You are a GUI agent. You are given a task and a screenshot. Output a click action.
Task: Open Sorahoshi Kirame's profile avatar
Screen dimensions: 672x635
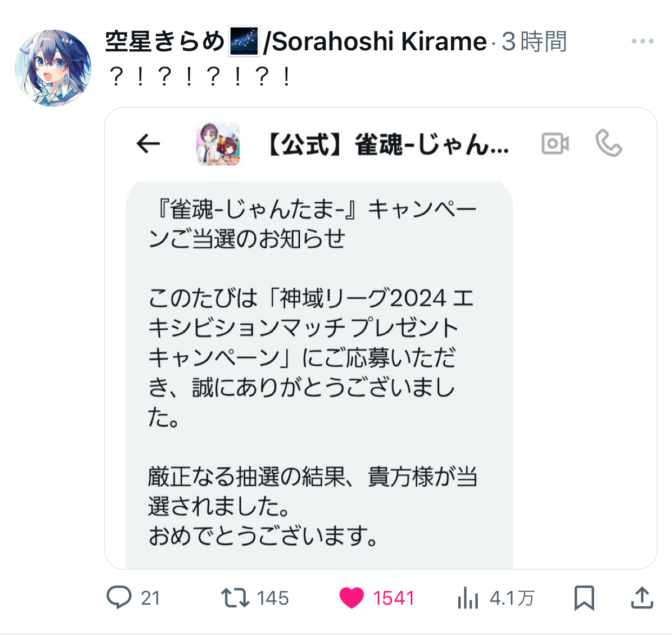tap(53, 68)
